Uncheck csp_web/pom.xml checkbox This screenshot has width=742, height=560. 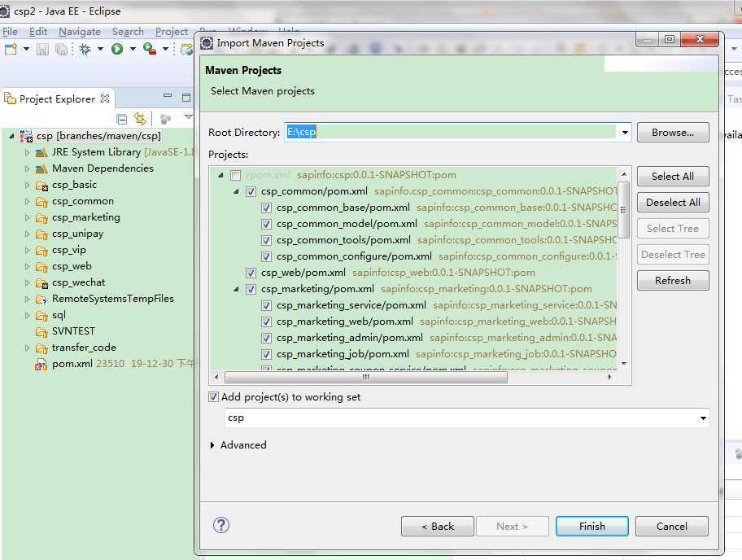click(251, 273)
